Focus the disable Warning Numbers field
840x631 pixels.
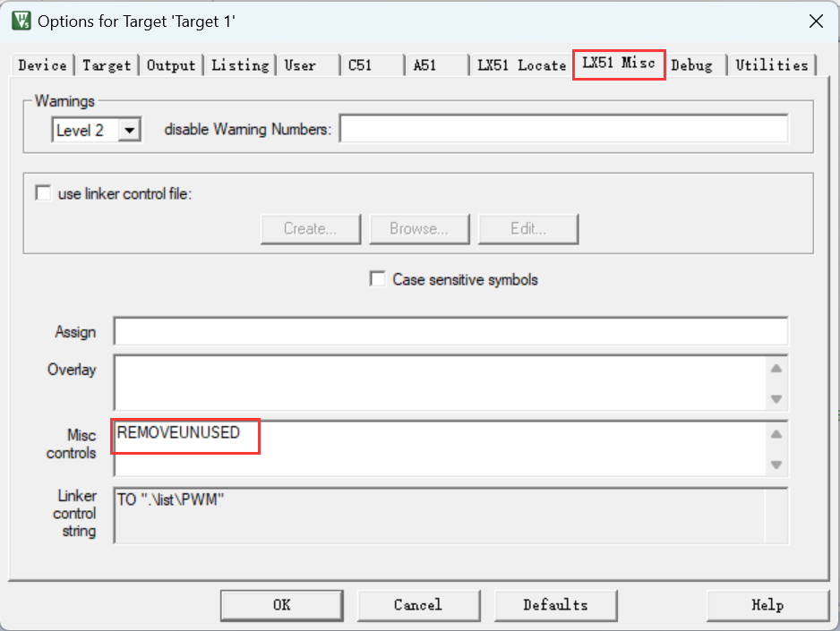tap(563, 129)
